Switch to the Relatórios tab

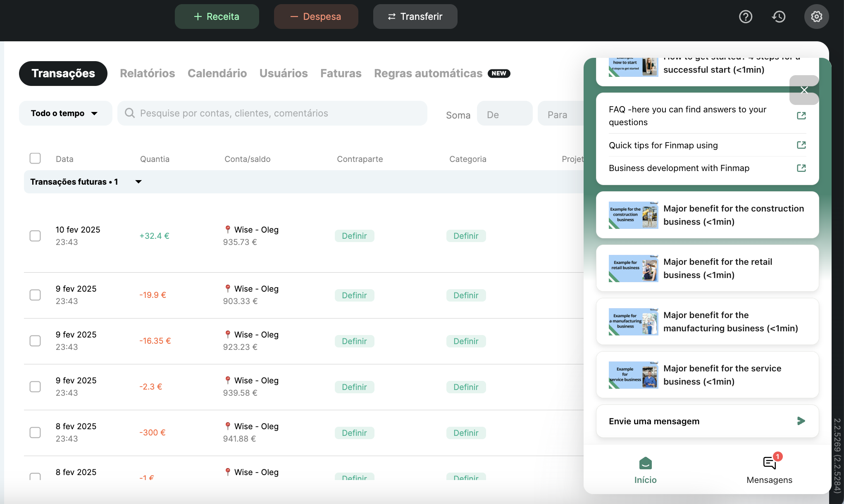point(147,74)
